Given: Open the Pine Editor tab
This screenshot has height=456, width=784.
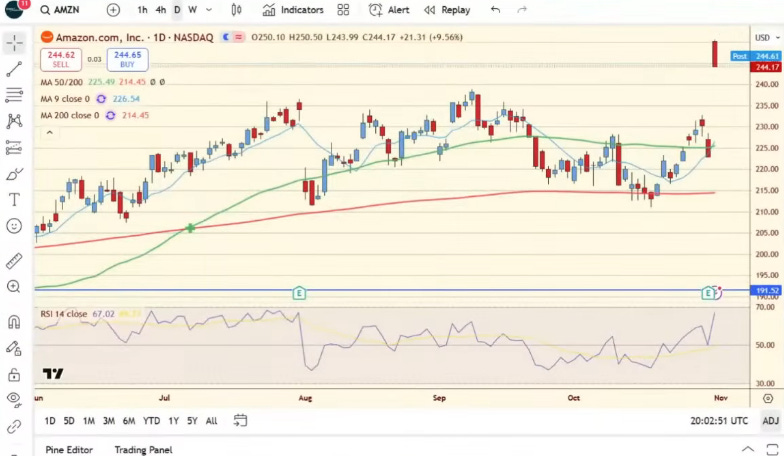Looking at the screenshot, I should [69, 450].
